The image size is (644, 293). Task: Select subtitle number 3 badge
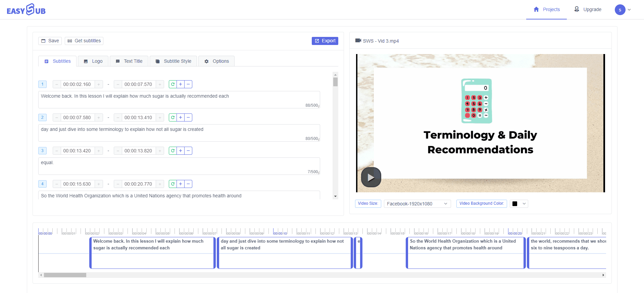[x=42, y=151]
